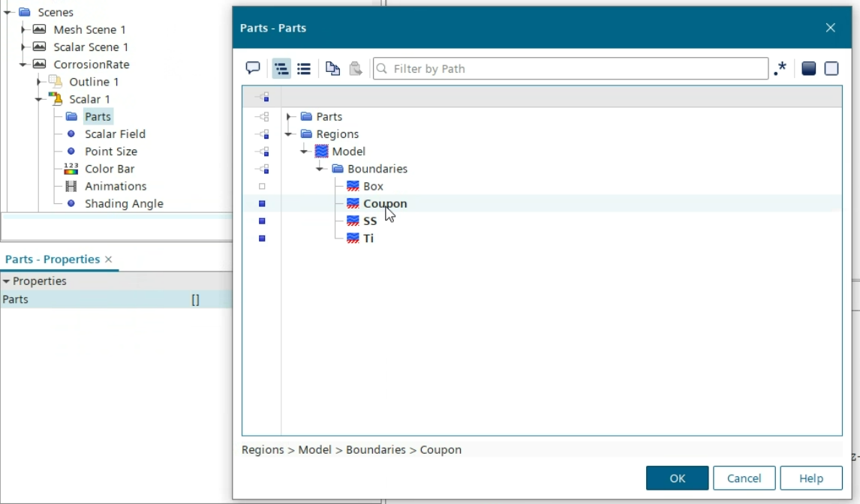Select the Box boundary row text
860x504 pixels.
click(x=373, y=186)
